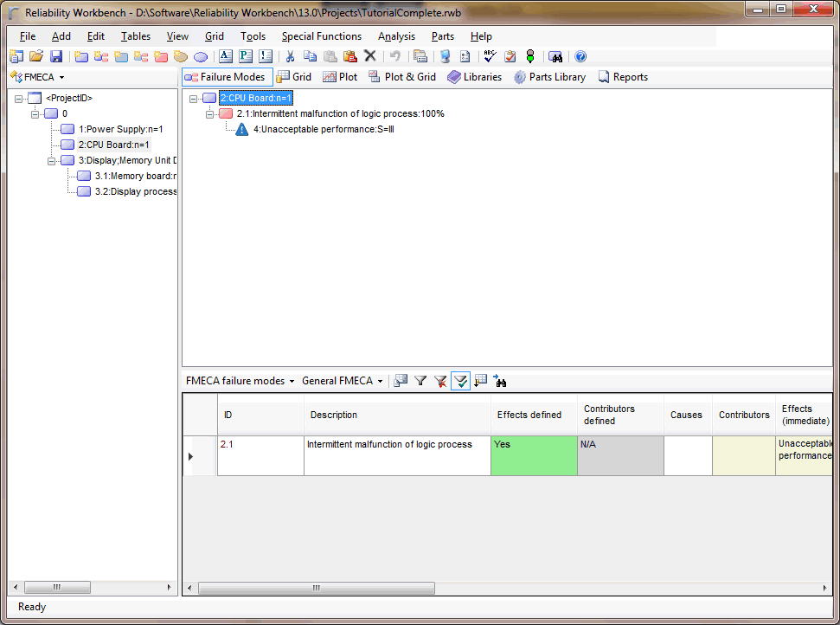
Task: Open the Parts Library
Action: [x=549, y=76]
